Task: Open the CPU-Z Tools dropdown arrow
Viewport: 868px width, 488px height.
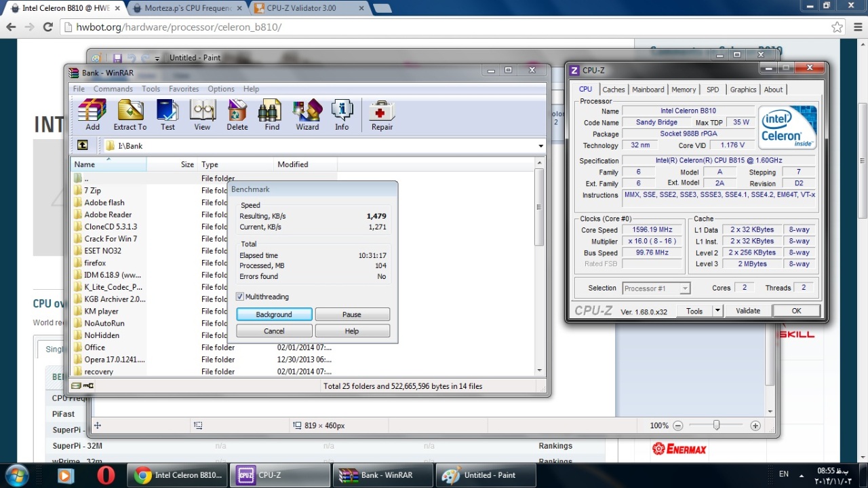Action: click(x=717, y=311)
